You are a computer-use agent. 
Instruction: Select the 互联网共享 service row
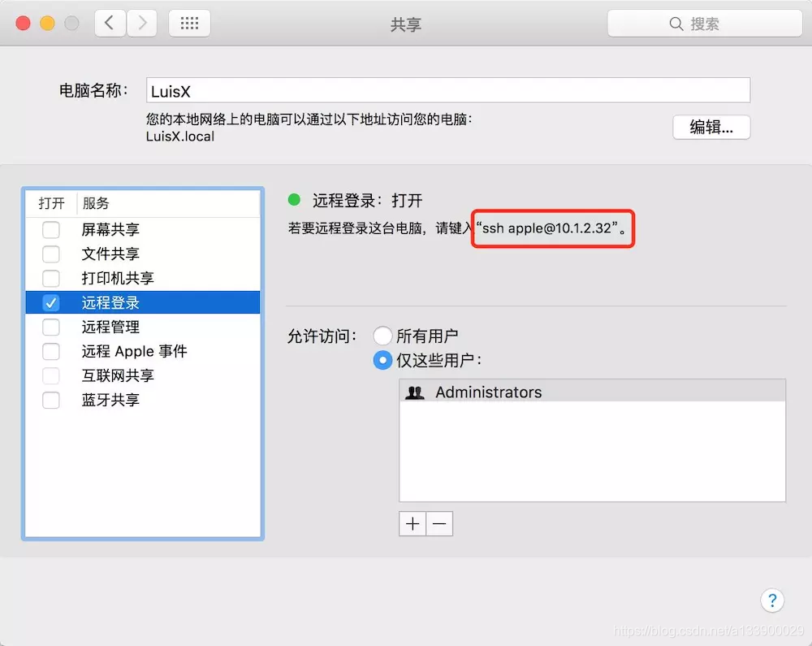(x=142, y=375)
